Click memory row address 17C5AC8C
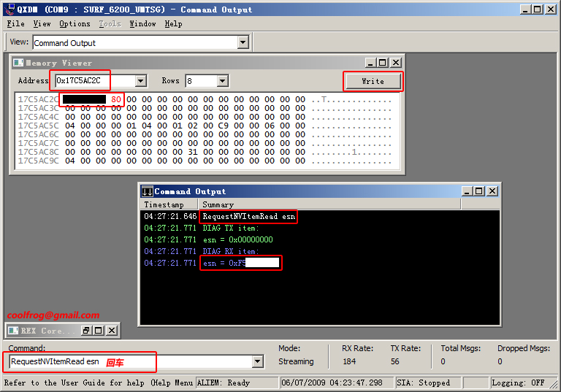The height and width of the screenshot is (392, 561). pos(39,152)
